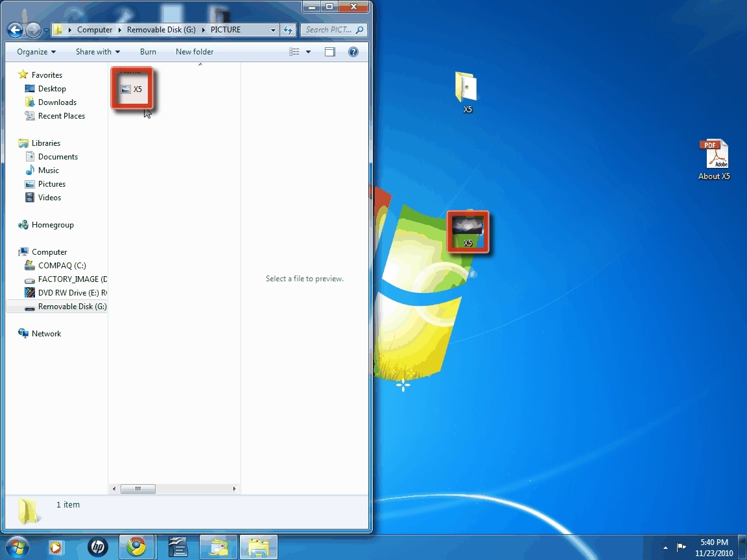Open the HP taskbar application
Image resolution: width=747 pixels, height=560 pixels.
click(98, 547)
